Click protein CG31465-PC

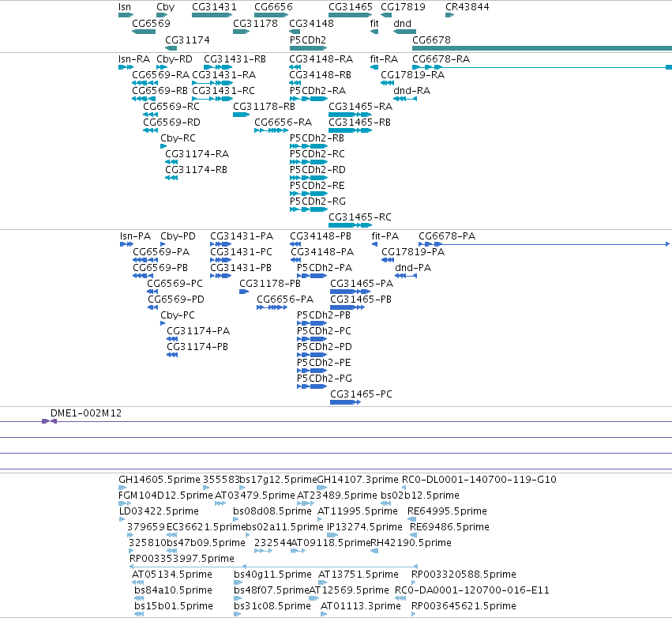pos(345,402)
